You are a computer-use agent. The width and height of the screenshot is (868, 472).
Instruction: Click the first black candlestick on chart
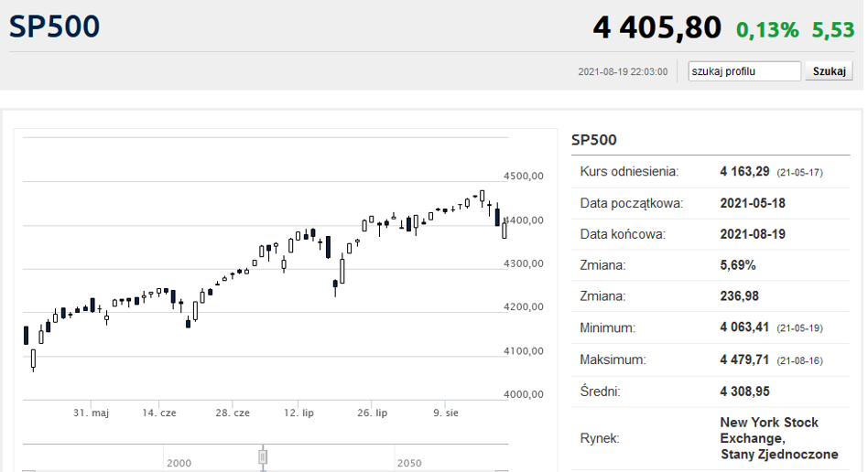(26, 336)
